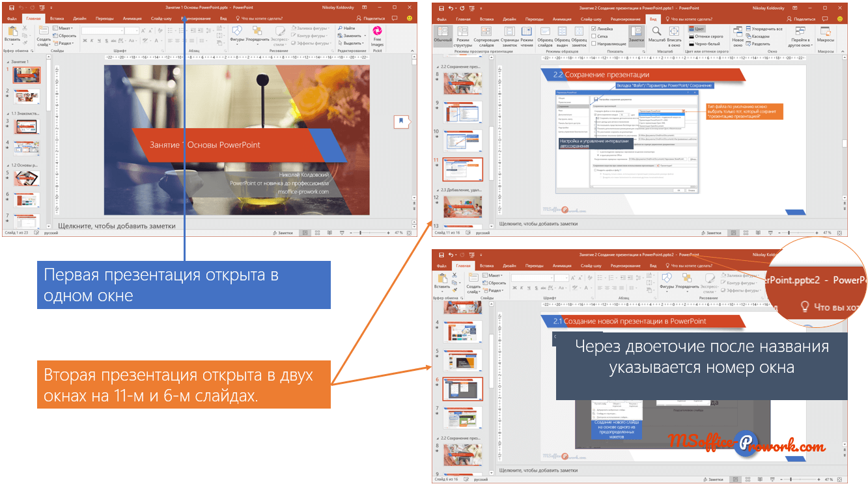This screenshot has height=486, width=868.
Task: Select slide 6 thumbnail in pptx:2 window
Action: click(463, 388)
